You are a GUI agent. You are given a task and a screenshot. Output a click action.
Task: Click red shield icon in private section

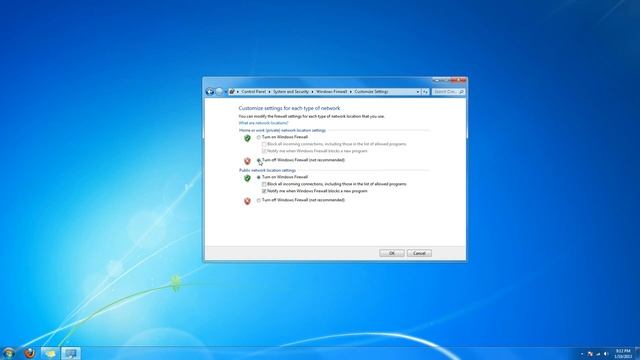pyautogui.click(x=247, y=161)
